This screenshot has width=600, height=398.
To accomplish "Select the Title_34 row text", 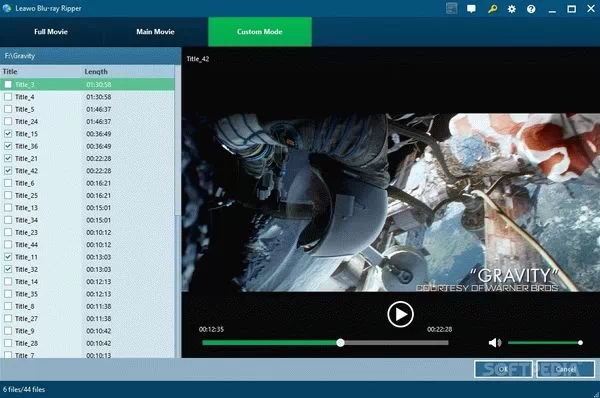I will click(x=26, y=220).
